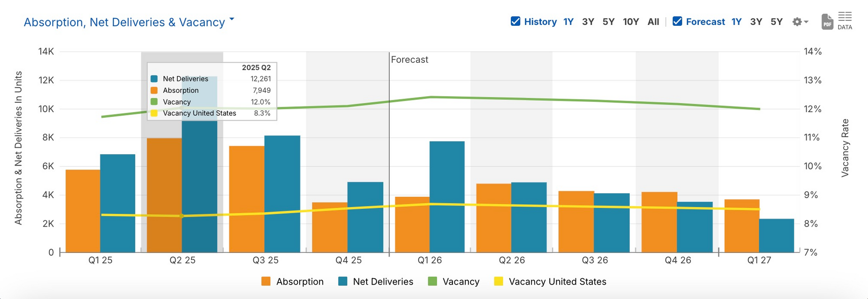Set Forecast range to 3Y

tap(756, 22)
